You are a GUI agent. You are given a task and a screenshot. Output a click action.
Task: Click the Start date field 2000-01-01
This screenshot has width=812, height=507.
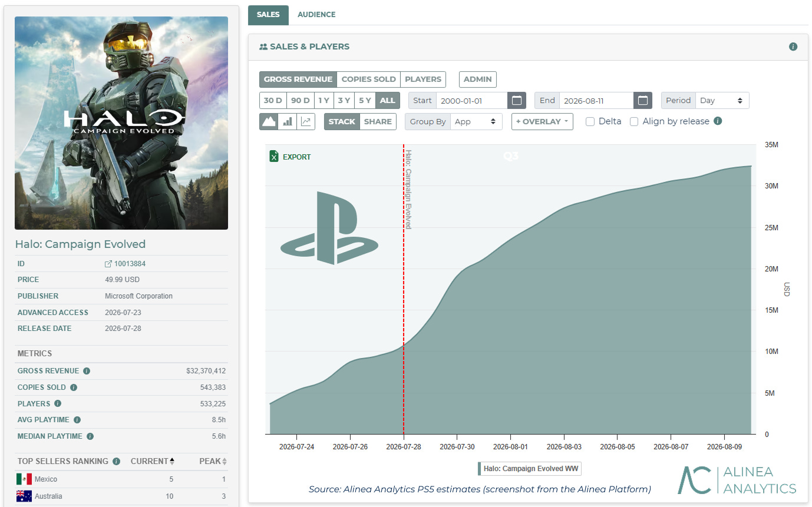tap(472, 101)
